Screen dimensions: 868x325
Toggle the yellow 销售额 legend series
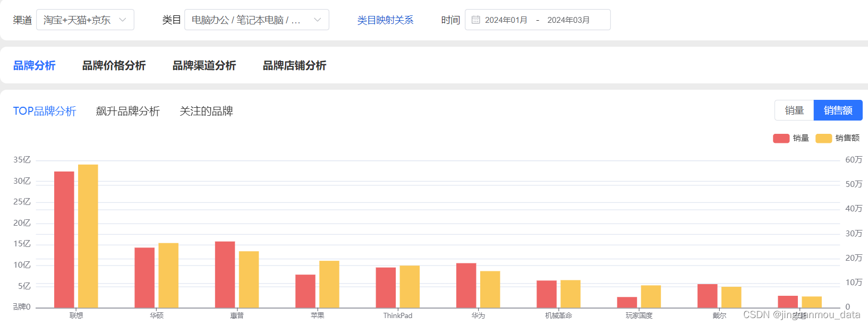(x=838, y=138)
